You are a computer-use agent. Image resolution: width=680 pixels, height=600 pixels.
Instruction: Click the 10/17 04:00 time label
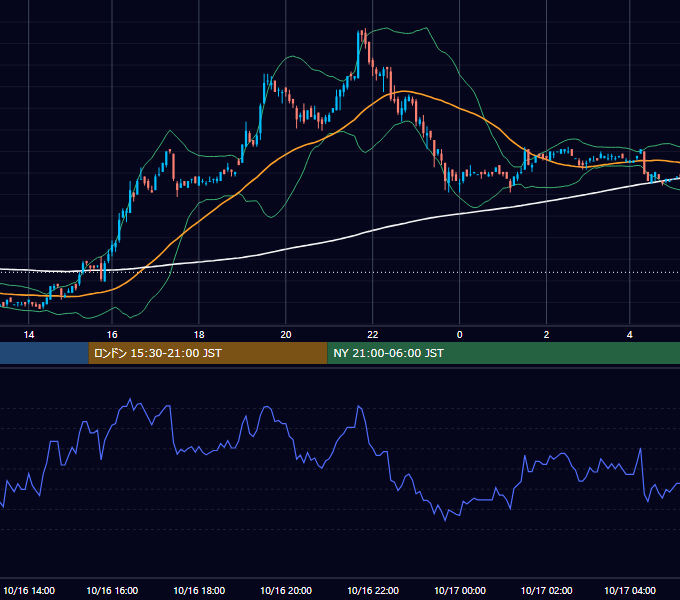[x=630, y=590]
